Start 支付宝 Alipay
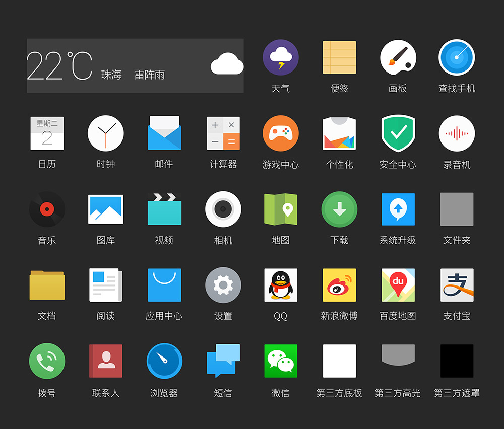 click(457, 285)
